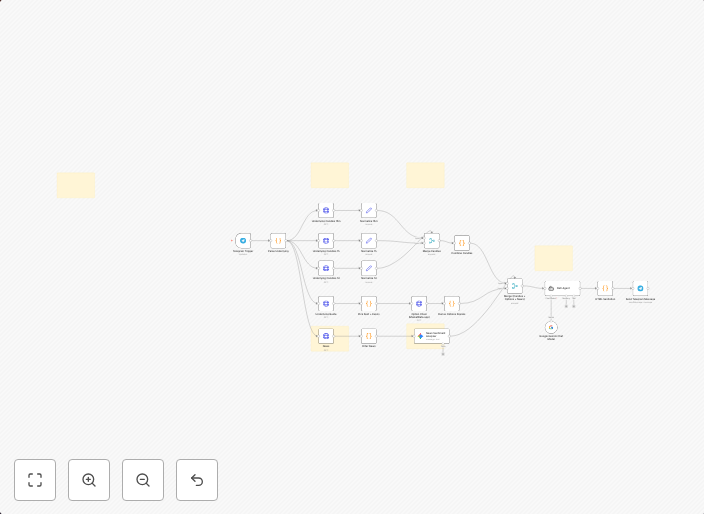Select the SWI Agent node

pyautogui.click(x=562, y=288)
